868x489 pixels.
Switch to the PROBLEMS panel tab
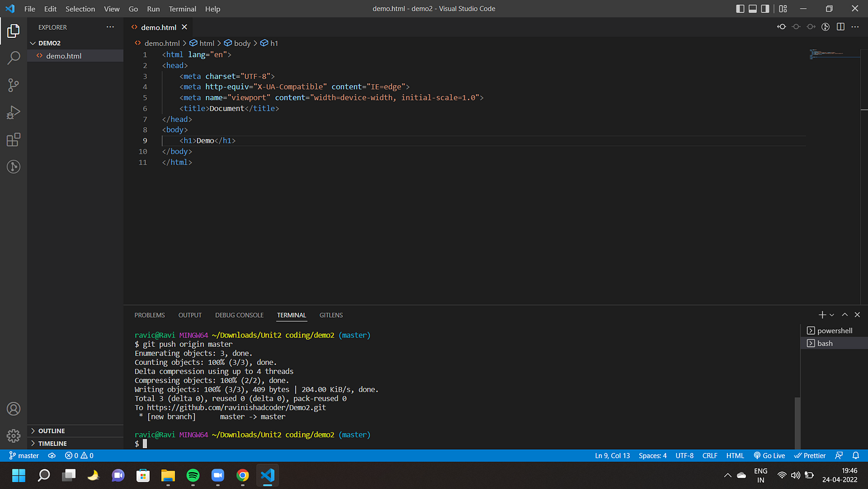click(x=149, y=315)
